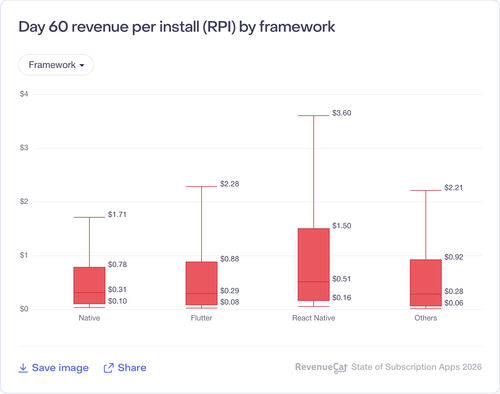Click the $1.50 value label
Viewport: 500px width, 394px height.
tap(342, 226)
